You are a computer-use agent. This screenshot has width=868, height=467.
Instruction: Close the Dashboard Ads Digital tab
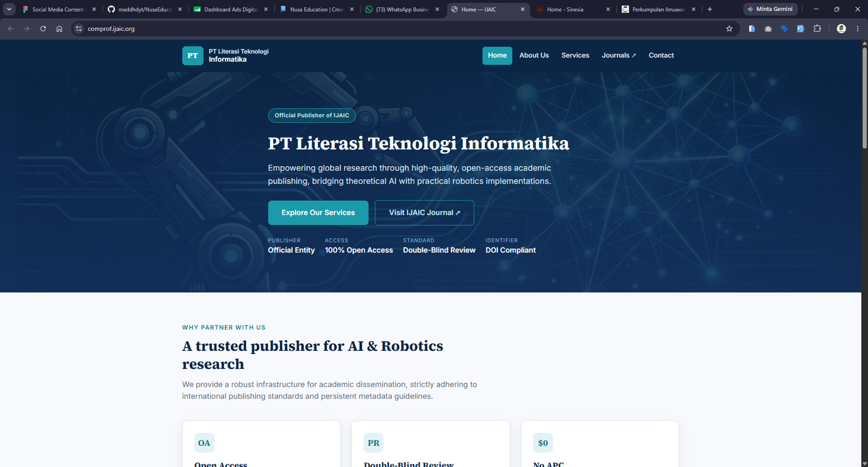(x=266, y=10)
